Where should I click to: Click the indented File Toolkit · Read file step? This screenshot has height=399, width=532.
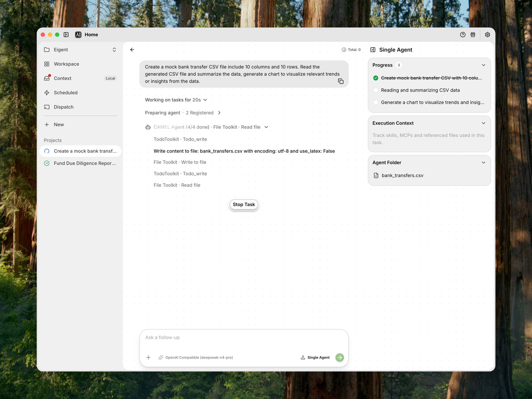pyautogui.click(x=177, y=185)
